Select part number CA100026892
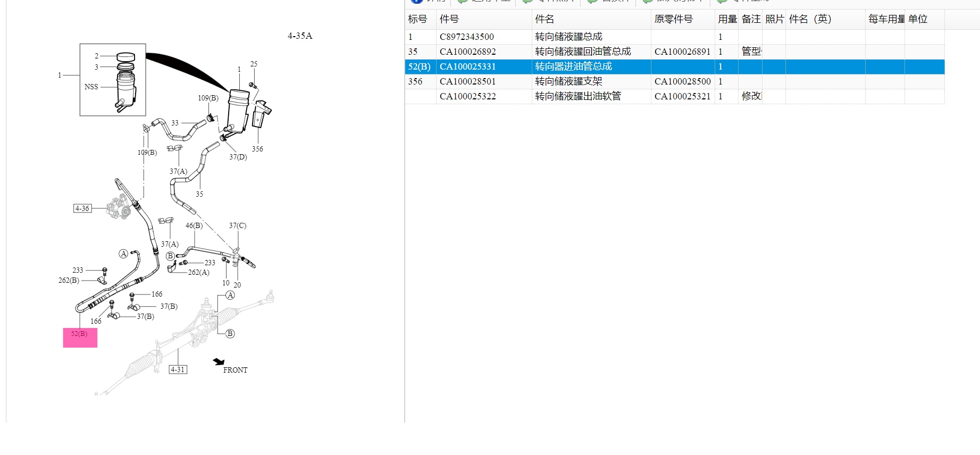The image size is (980, 455). pos(468,52)
